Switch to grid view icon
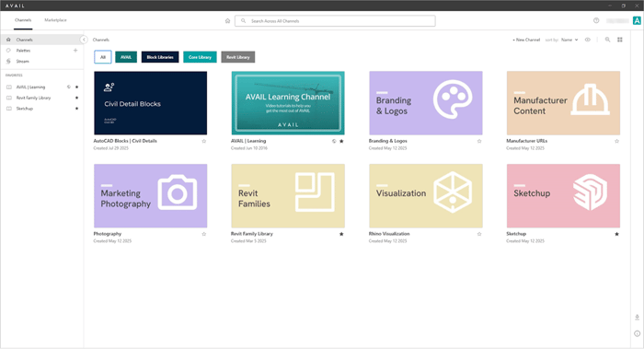The height and width of the screenshot is (349, 644). [x=620, y=40]
